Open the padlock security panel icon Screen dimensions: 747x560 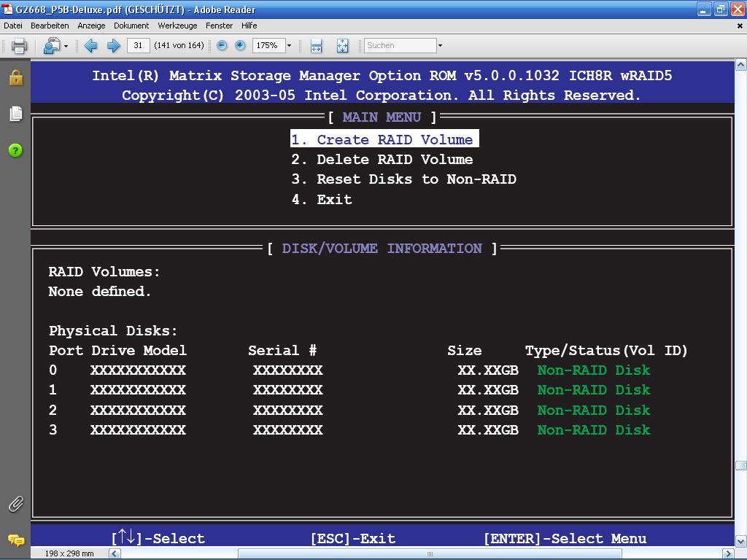[16, 77]
